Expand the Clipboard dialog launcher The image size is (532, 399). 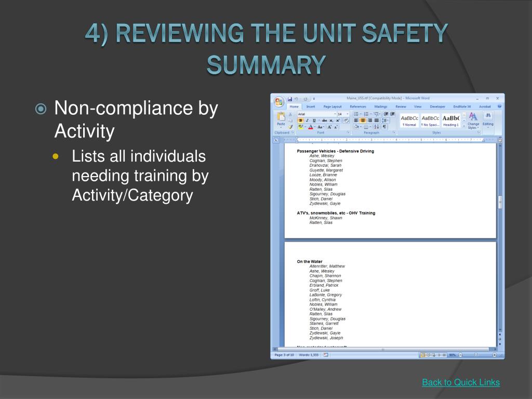point(293,132)
